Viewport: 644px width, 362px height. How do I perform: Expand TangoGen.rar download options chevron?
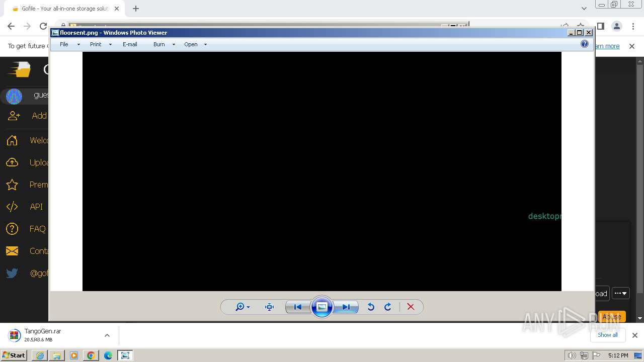point(107,335)
